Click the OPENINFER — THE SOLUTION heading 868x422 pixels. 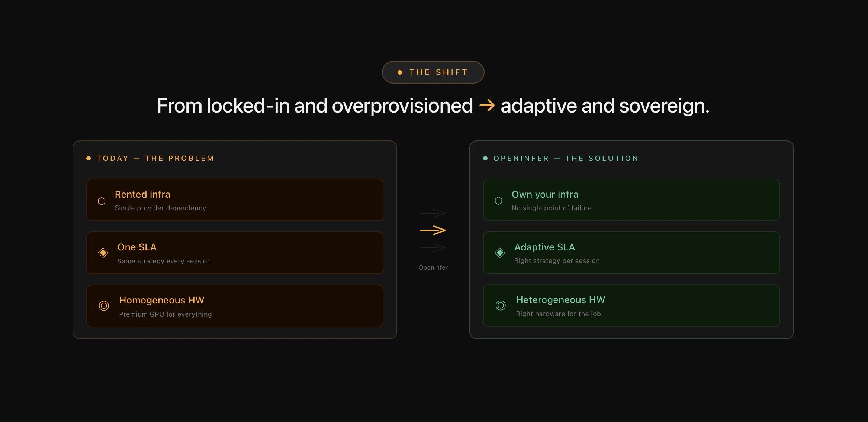566,158
